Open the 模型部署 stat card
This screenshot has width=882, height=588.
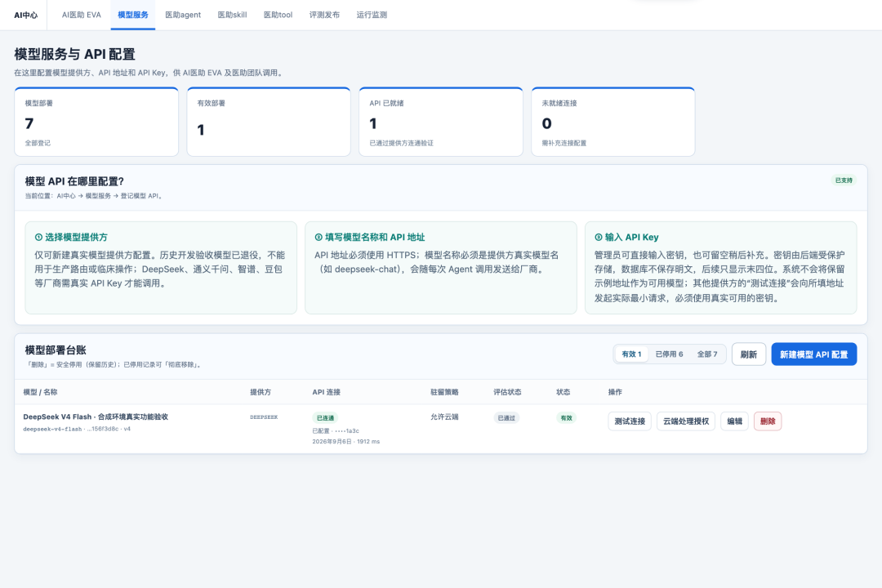(96, 122)
